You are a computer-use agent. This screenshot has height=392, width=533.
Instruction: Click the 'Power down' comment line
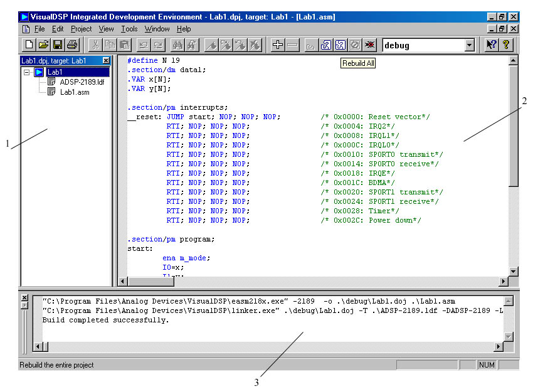tap(371, 220)
